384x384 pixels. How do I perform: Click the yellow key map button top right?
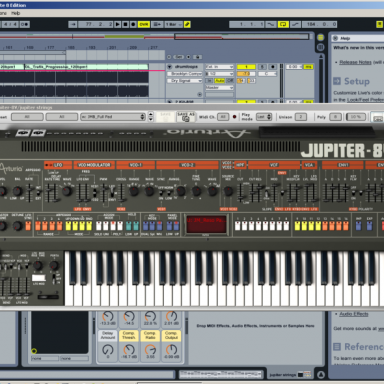[379, 24]
